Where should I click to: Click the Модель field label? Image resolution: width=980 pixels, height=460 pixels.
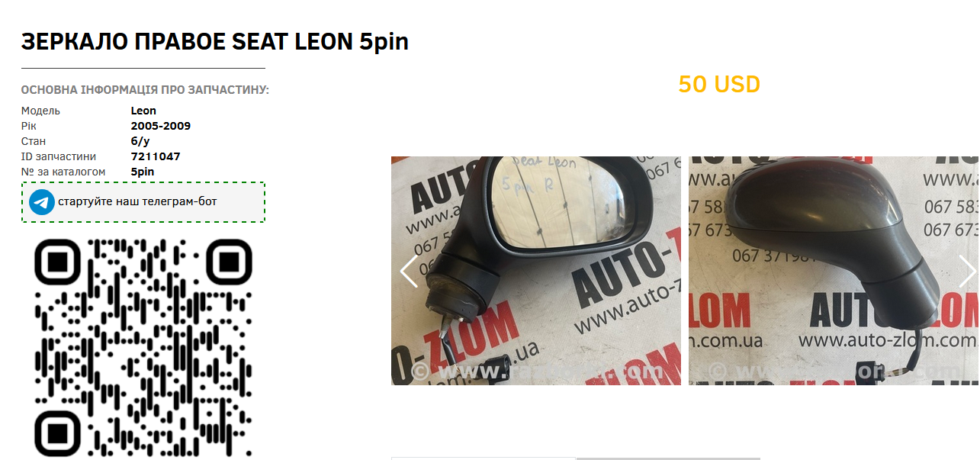[40, 111]
